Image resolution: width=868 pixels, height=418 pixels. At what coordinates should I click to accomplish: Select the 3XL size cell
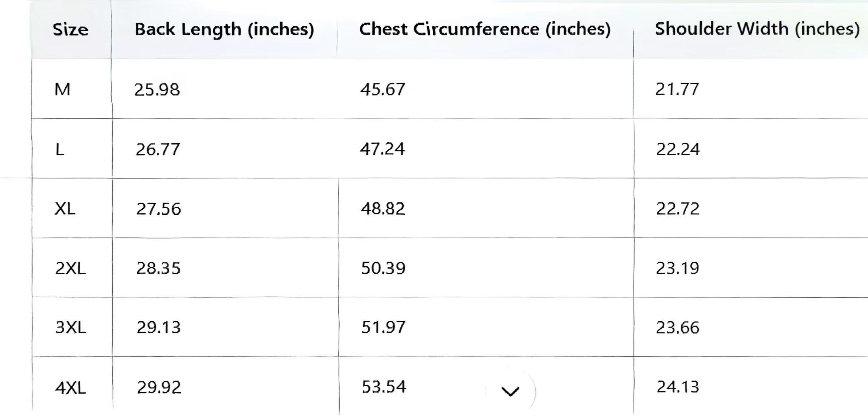point(70,327)
